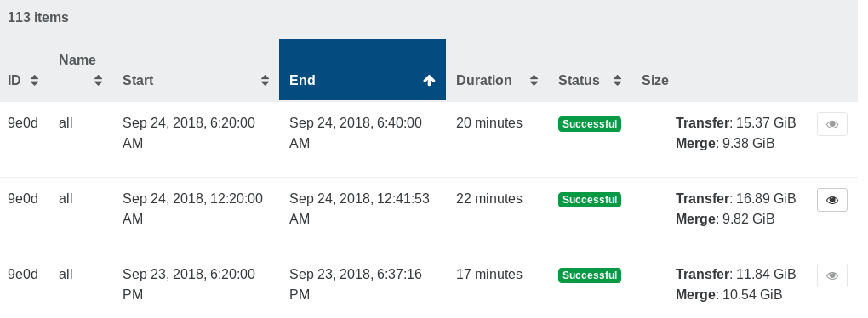
Task: Click the Successful badge on the 17 minutes row
Action: 590,275
